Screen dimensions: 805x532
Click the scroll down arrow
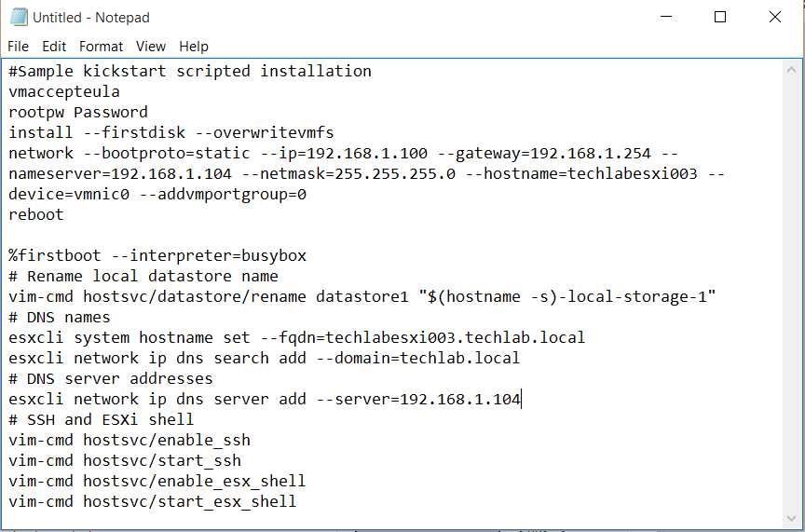click(x=791, y=518)
